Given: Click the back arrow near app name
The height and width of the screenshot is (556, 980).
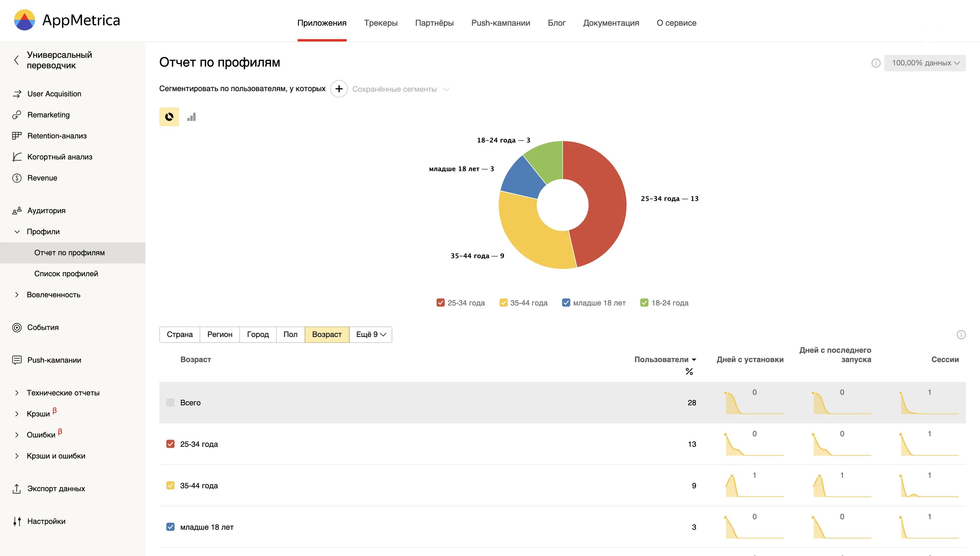Looking at the screenshot, I should pos(16,60).
